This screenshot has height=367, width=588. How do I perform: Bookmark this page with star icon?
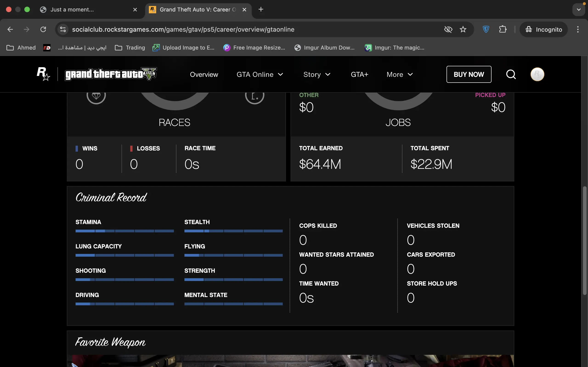tap(463, 29)
